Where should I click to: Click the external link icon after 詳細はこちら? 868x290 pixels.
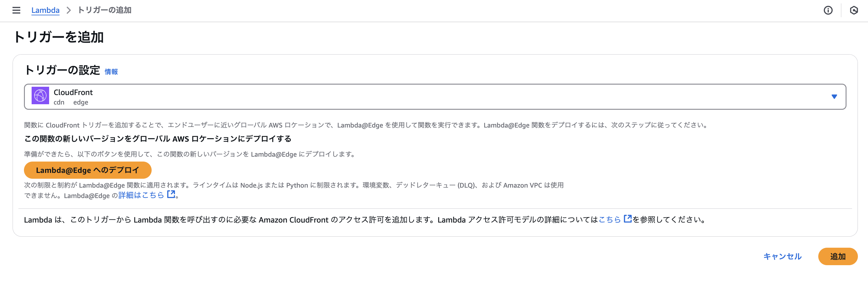[x=171, y=194]
